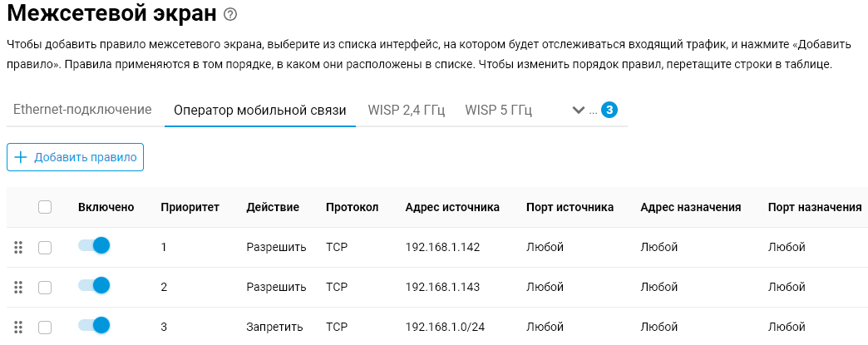This screenshot has width=868, height=345.
Task: Switch off the 192.168.1.0/24 deny rule
Action: tap(94, 326)
